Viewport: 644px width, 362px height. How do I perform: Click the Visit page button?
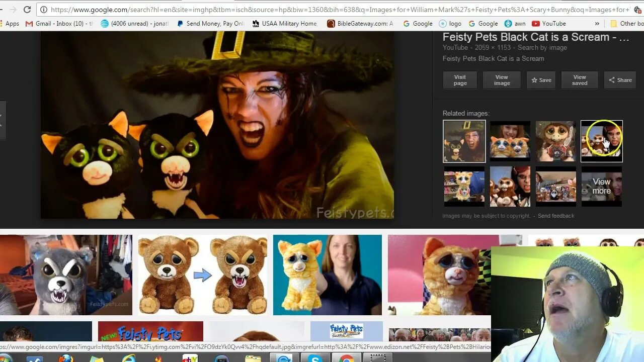coord(460,80)
